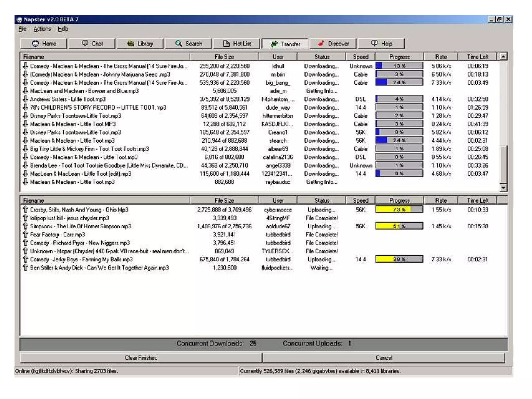This screenshot has width=532, height=399.
Task: Click the Hot List page icon
Action: (x=227, y=43)
